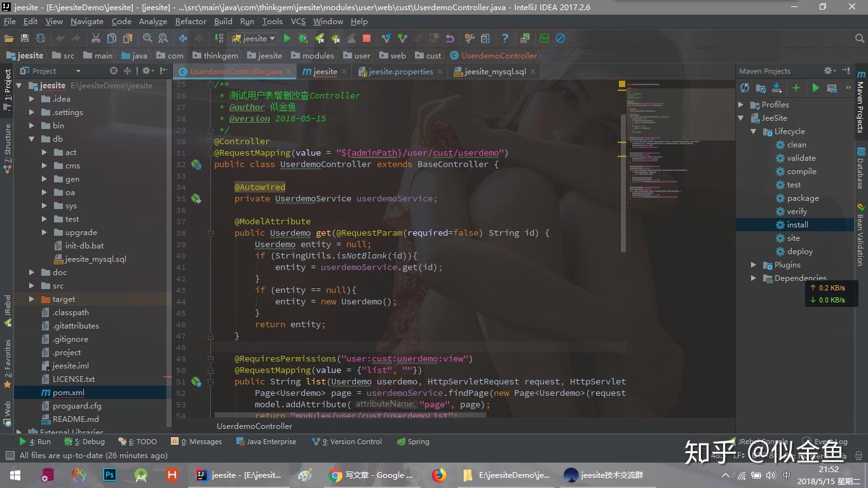Run Maven build with green play icon
The image size is (868, 488).
tap(816, 88)
